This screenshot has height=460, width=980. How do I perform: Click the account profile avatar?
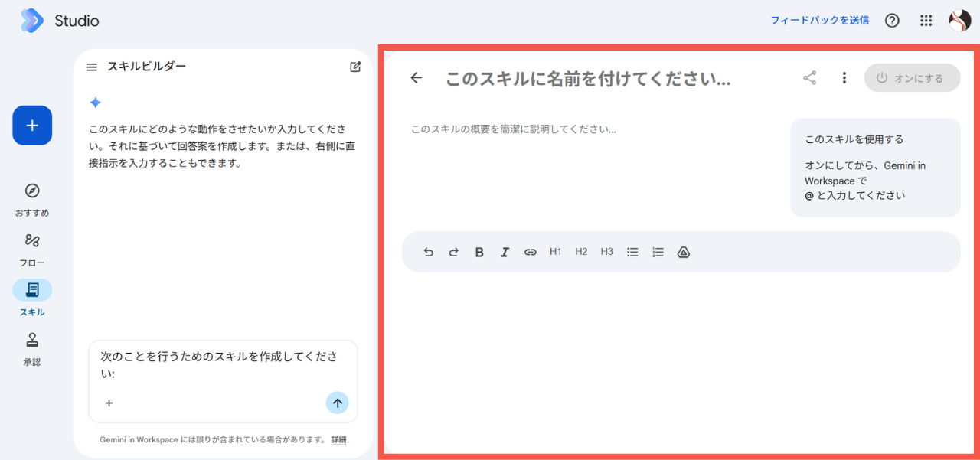point(959,21)
